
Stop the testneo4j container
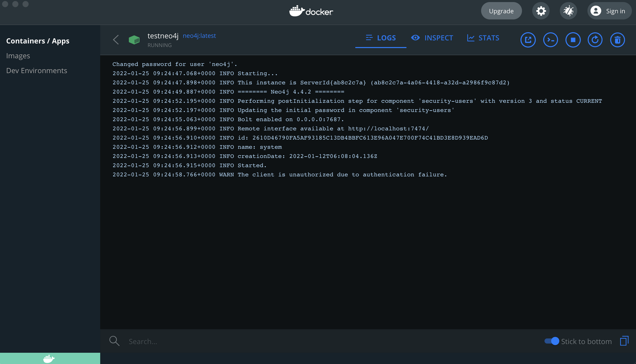[573, 40]
